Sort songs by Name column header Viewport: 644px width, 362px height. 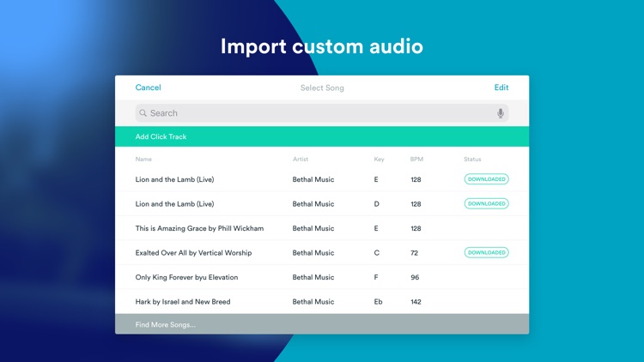[x=143, y=160]
